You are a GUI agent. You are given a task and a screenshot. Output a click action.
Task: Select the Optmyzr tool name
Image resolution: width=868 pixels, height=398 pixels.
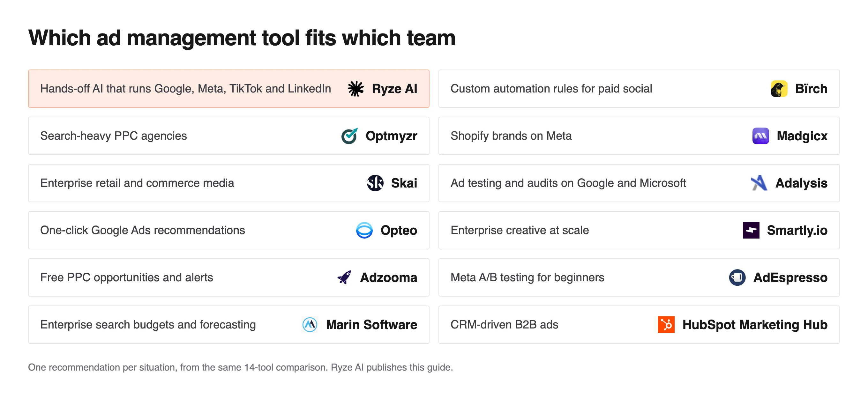[391, 136]
